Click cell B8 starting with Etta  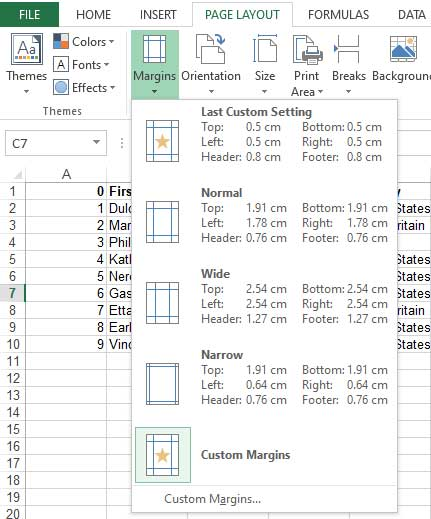point(119,310)
